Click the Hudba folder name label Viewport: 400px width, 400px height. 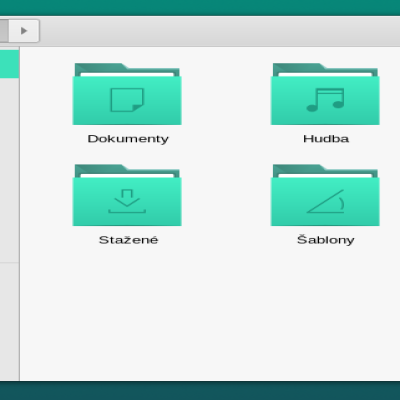click(x=326, y=139)
